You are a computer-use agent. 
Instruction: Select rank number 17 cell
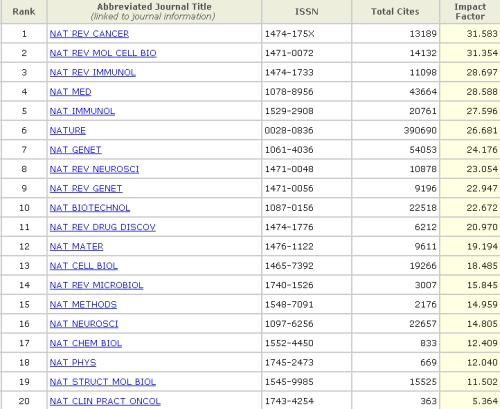[24, 343]
